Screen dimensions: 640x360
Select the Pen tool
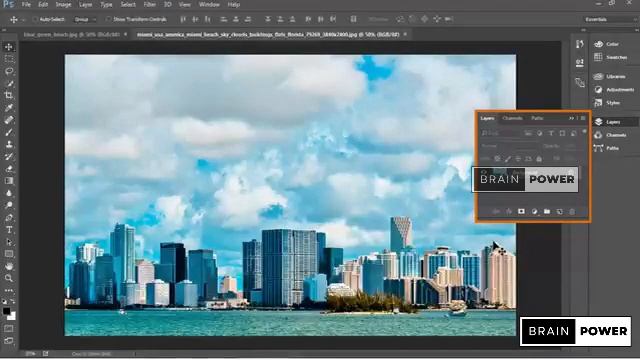pos(9,218)
